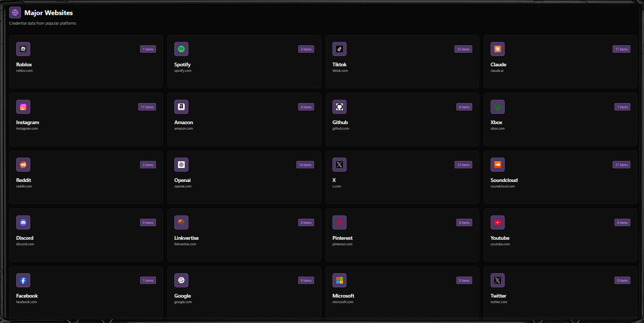Click the blue Facebook icon

click(x=23, y=280)
